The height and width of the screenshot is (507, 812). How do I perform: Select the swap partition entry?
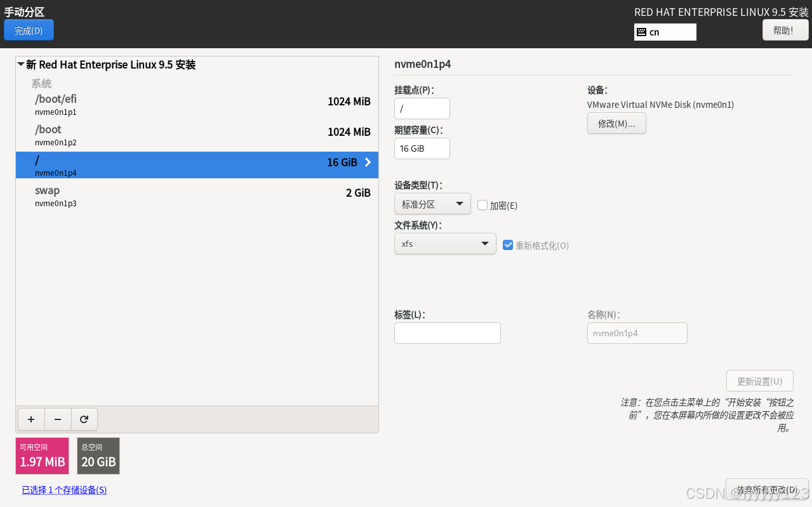point(127,195)
